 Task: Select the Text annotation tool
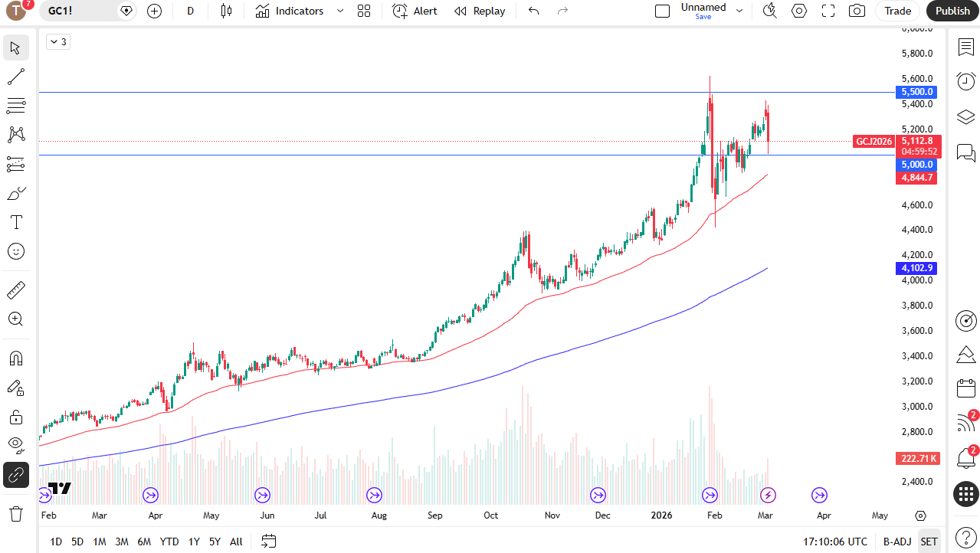tap(15, 222)
